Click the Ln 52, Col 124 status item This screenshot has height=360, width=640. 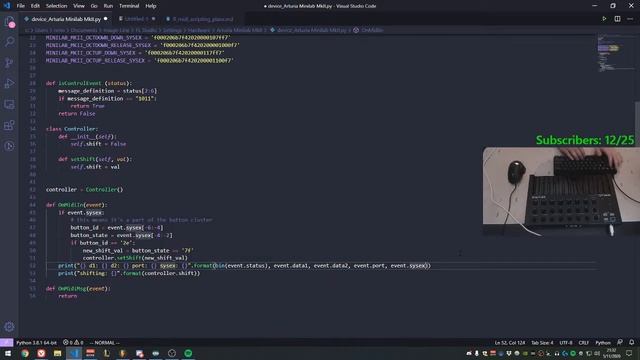click(509, 342)
